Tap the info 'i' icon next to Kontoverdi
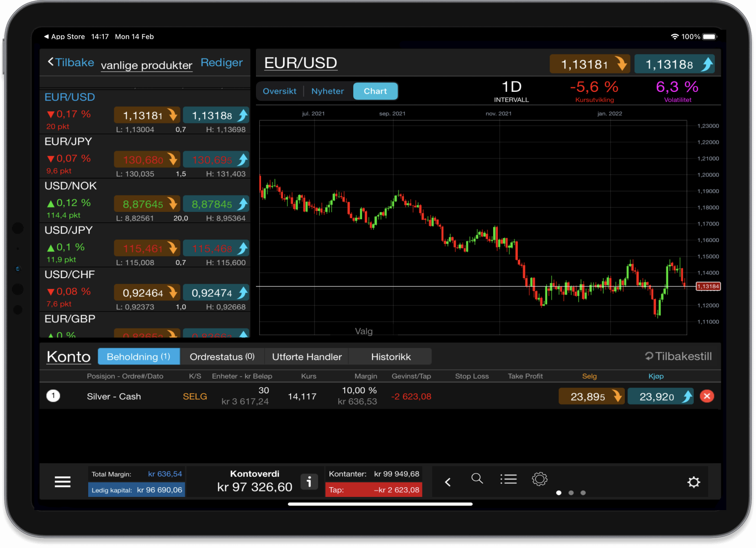The height and width of the screenshot is (548, 756). click(x=309, y=481)
